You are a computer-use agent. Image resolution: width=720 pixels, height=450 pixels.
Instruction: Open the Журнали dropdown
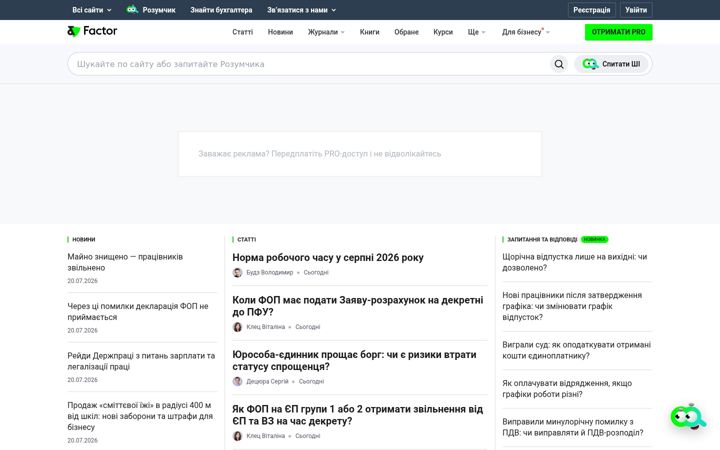(326, 32)
